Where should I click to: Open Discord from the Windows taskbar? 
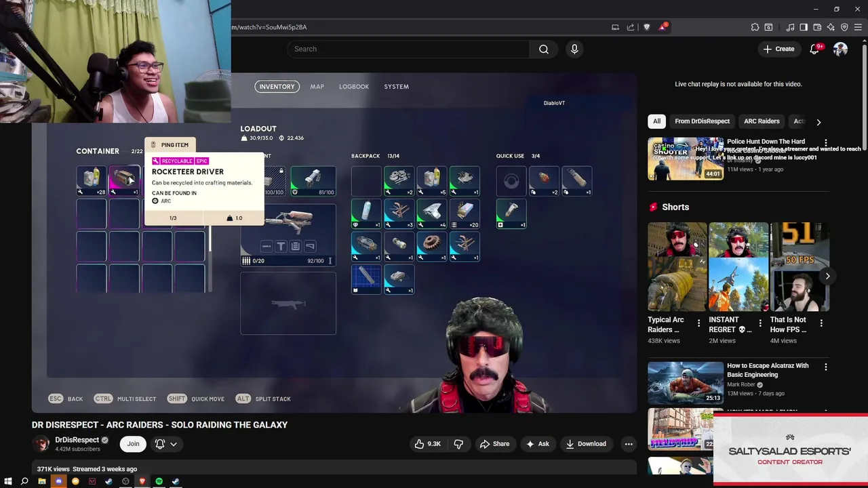pyautogui.click(x=58, y=481)
